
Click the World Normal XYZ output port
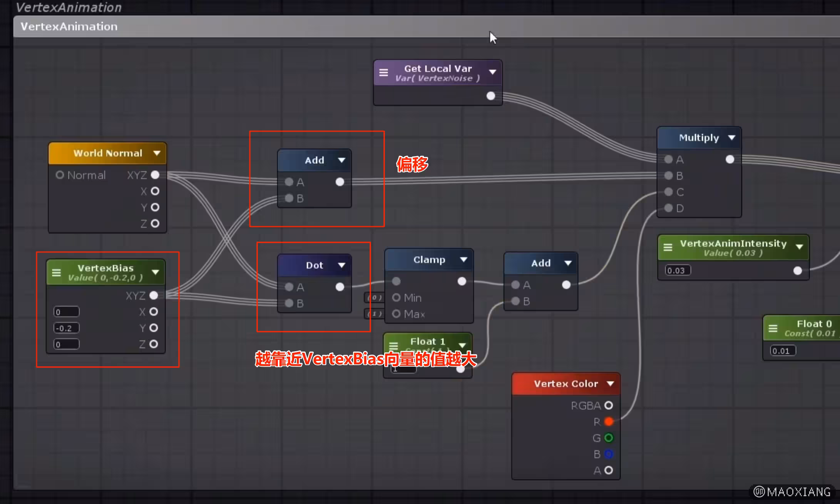pyautogui.click(x=155, y=175)
